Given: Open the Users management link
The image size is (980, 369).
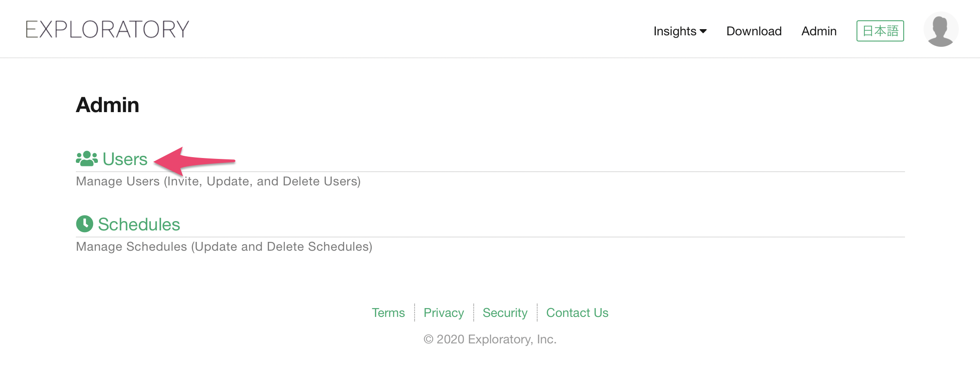Looking at the screenshot, I should coord(125,159).
